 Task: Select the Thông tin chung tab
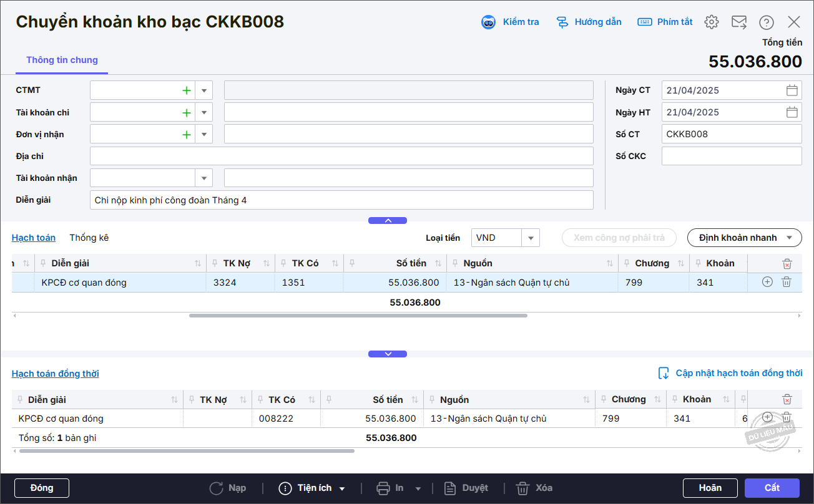tap(62, 61)
